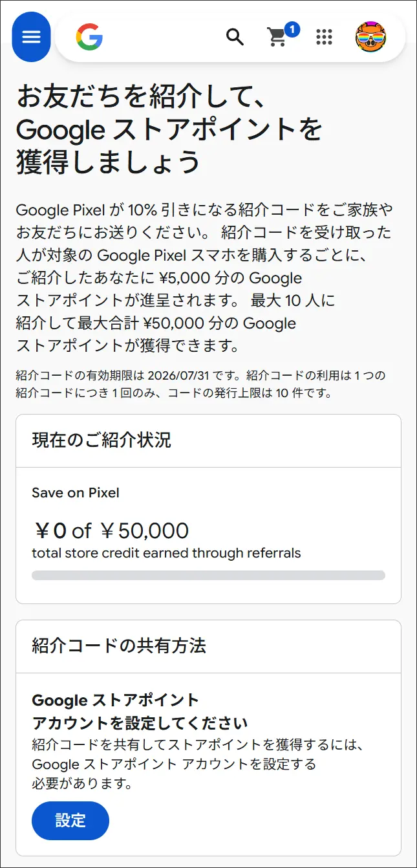Screen dimensions: 417x868
Task: Click the Google Pixel 10% discount paragraph
Action: click(204, 278)
